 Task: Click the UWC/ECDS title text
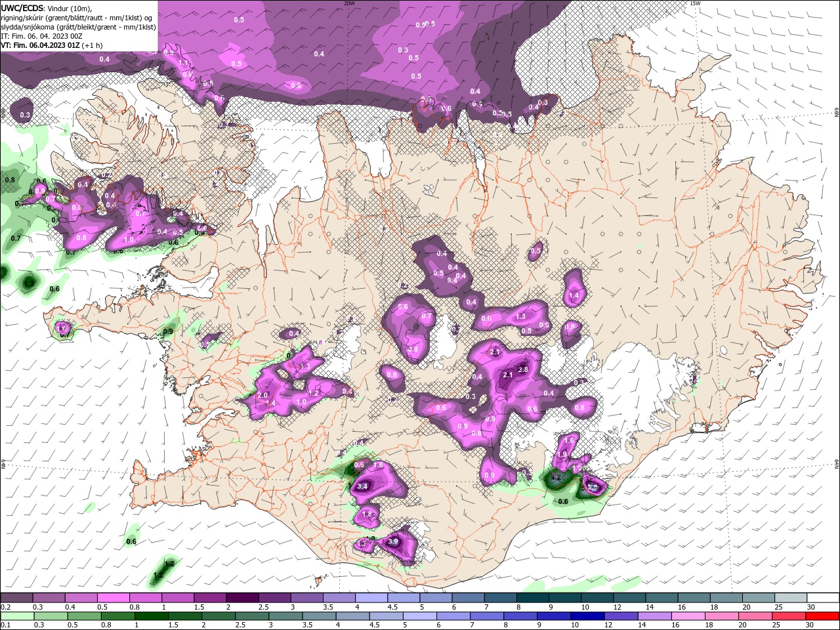[22, 8]
